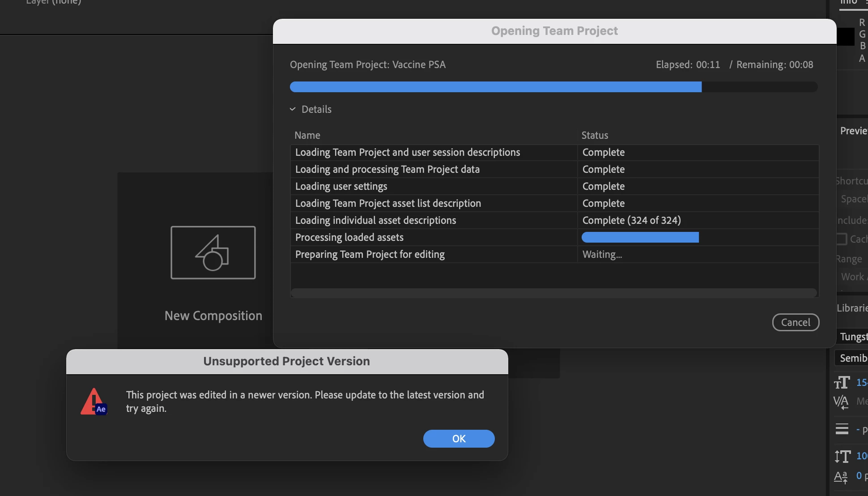Open the Work Area range dropdown
The image size is (868, 496).
point(853,277)
